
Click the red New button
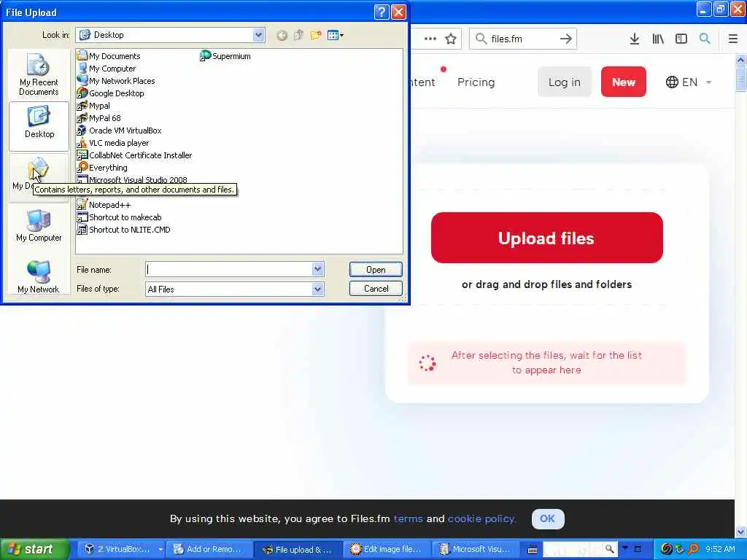(x=624, y=82)
